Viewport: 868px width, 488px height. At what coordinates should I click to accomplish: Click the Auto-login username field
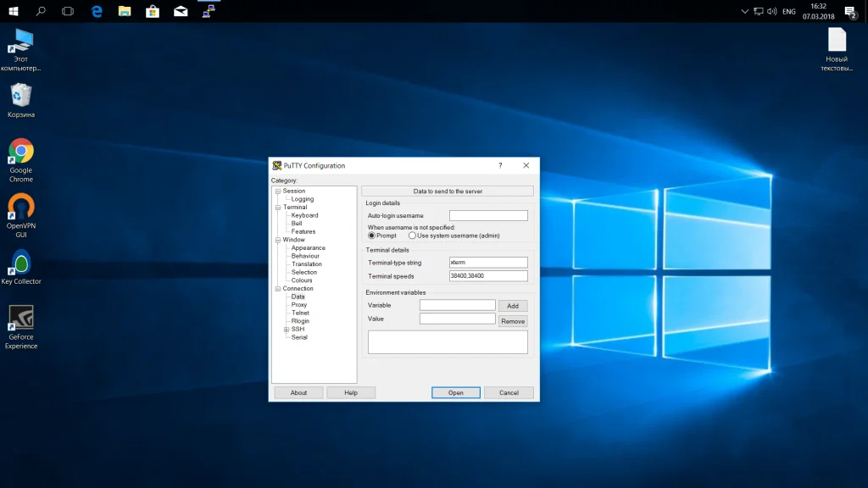(x=488, y=216)
